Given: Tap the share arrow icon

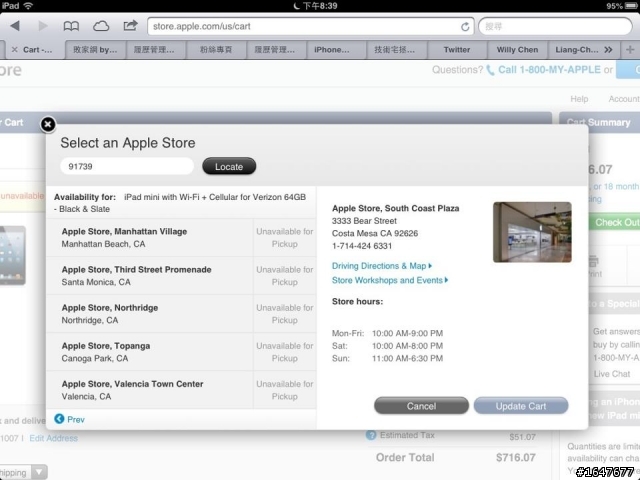Looking at the screenshot, I should coord(130,26).
